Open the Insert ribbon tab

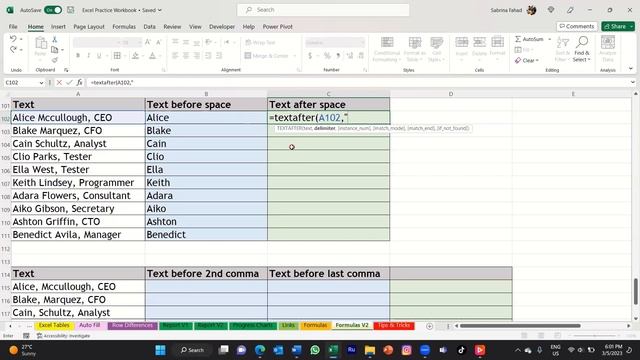pos(58,27)
